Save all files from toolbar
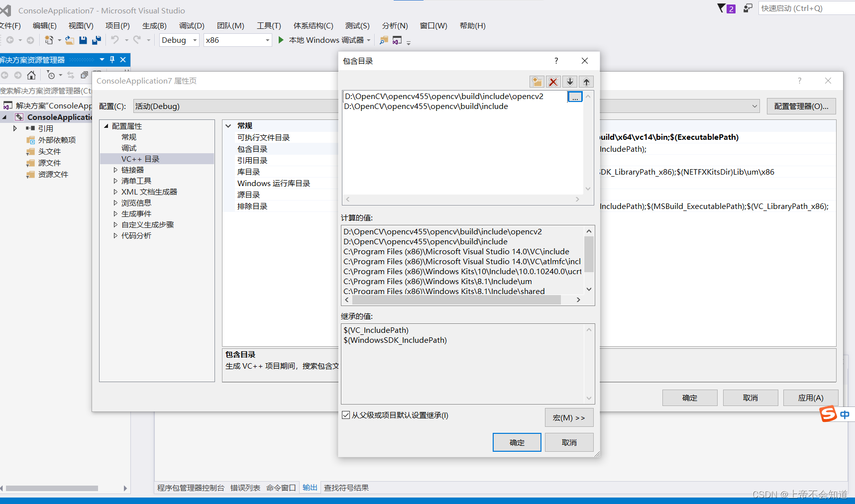This screenshot has width=855, height=504. coord(97,40)
